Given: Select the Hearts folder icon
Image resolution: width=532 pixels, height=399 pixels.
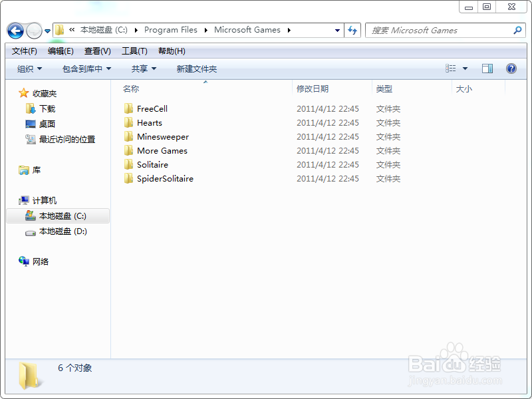Looking at the screenshot, I should click(128, 122).
